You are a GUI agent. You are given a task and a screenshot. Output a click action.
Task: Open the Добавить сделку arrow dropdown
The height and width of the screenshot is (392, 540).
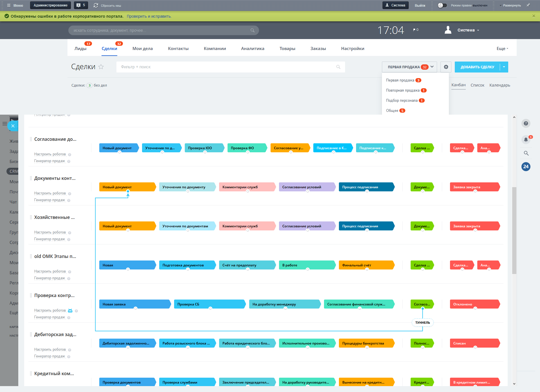pyautogui.click(x=504, y=67)
